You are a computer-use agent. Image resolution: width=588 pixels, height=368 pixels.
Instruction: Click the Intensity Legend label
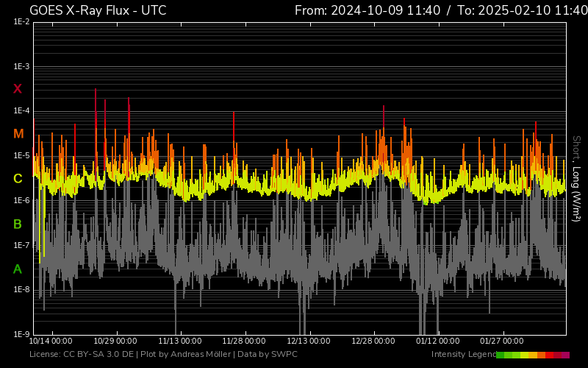coord(463,355)
